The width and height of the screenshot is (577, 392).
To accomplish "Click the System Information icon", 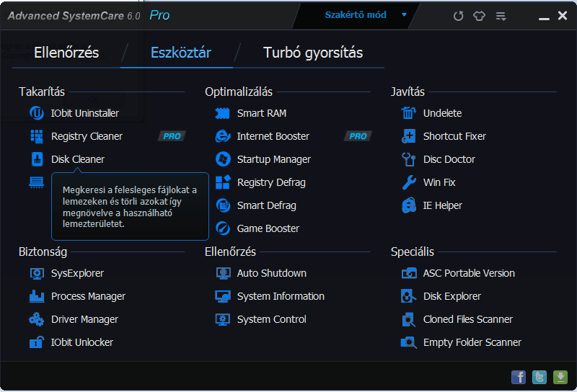I will [x=223, y=296].
